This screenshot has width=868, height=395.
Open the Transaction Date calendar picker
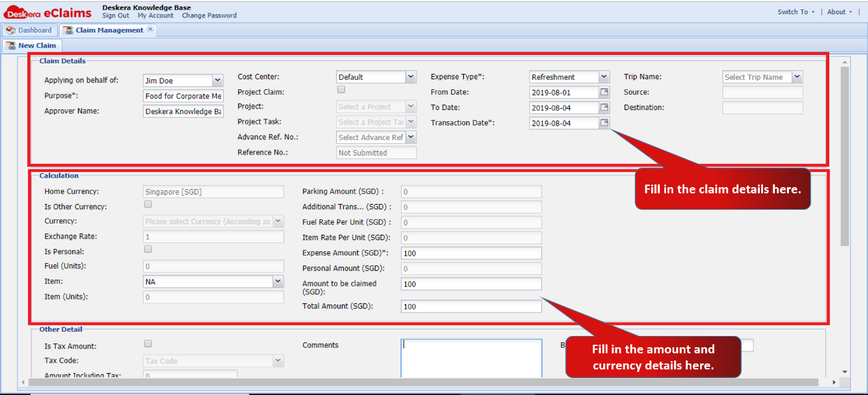604,122
